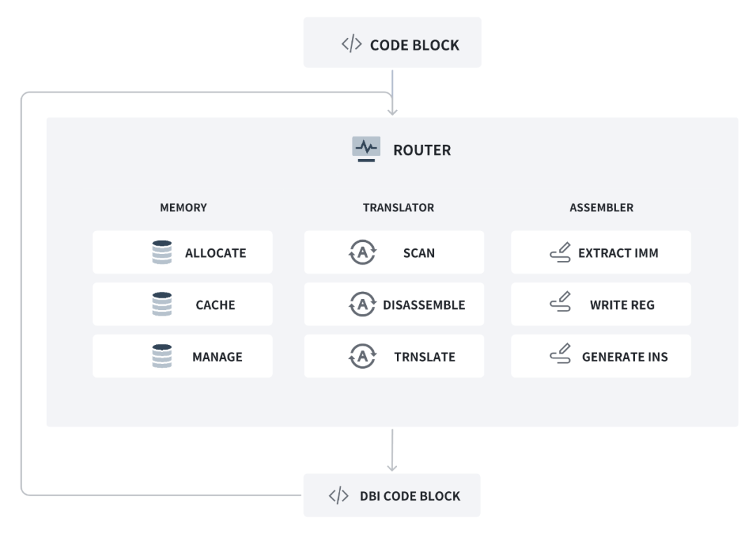This screenshot has width=756, height=534.
Task: Click the ASSEMBLER column heading
Action: point(601,208)
